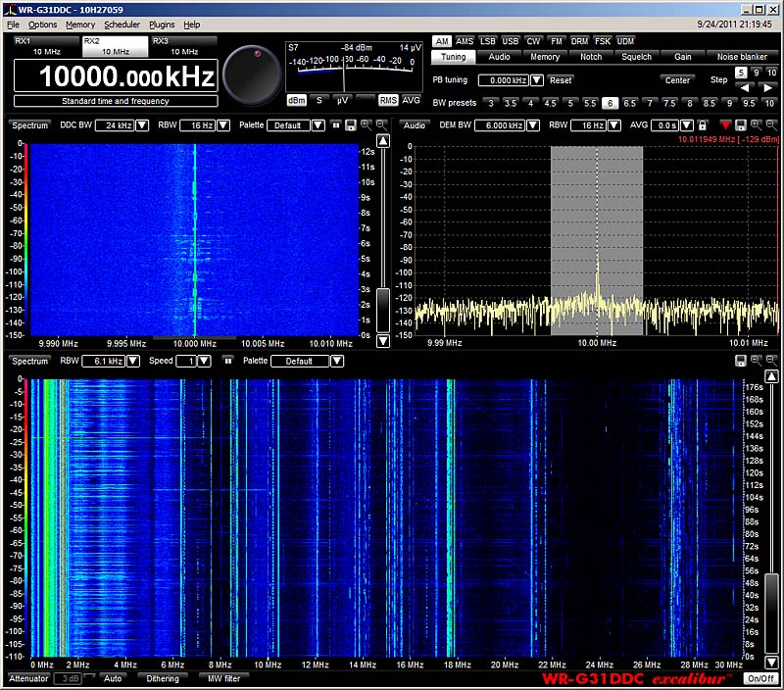The width and height of the screenshot is (784, 690).
Task: Step frequency down with left arrow
Action: [746, 87]
